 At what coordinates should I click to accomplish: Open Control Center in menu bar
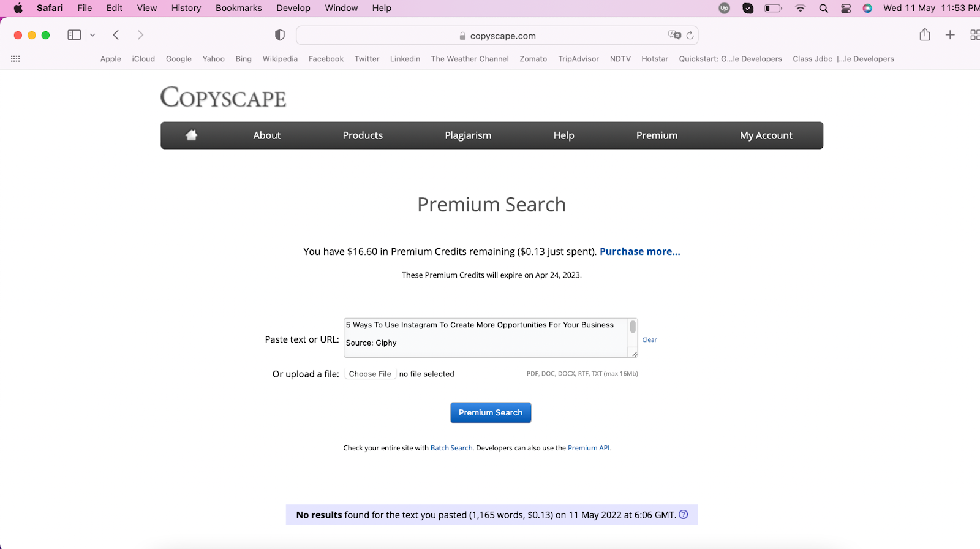point(846,8)
